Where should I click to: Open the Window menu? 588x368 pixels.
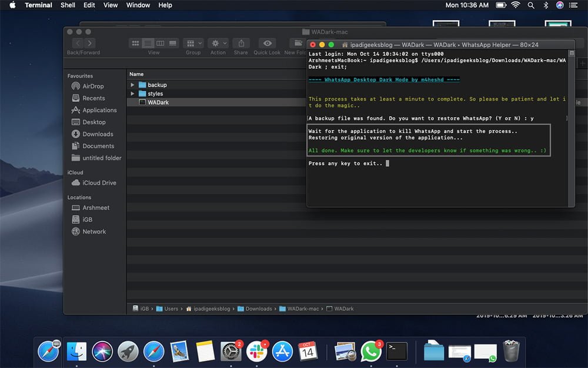pos(138,5)
